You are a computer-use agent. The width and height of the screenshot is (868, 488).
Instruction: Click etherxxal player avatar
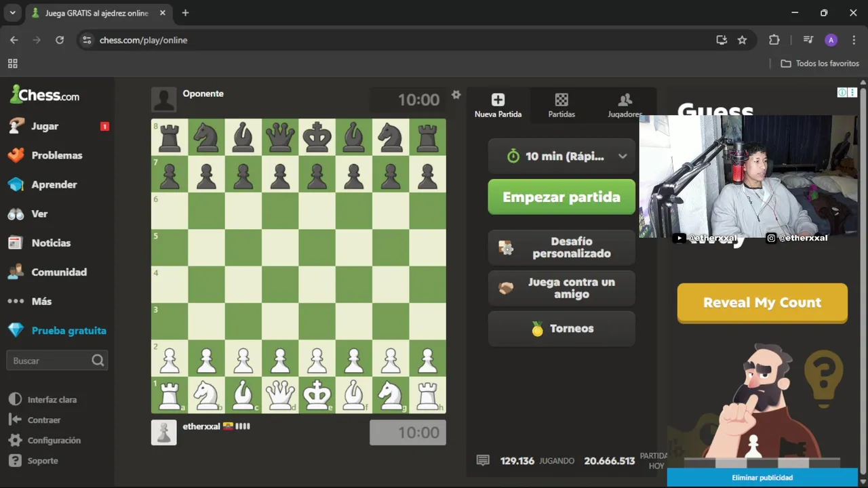[163, 432]
